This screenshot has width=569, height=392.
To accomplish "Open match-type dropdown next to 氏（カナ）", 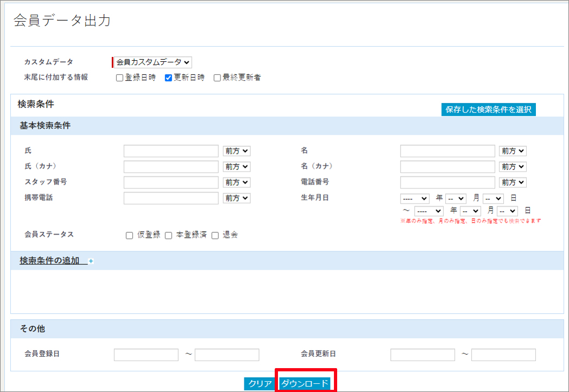I will pos(237,167).
